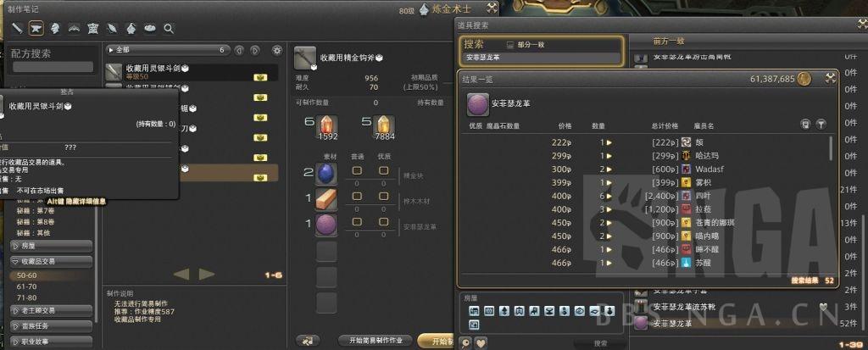
Task: Open the 全部 recipe filter dropdown
Action: click(x=169, y=50)
